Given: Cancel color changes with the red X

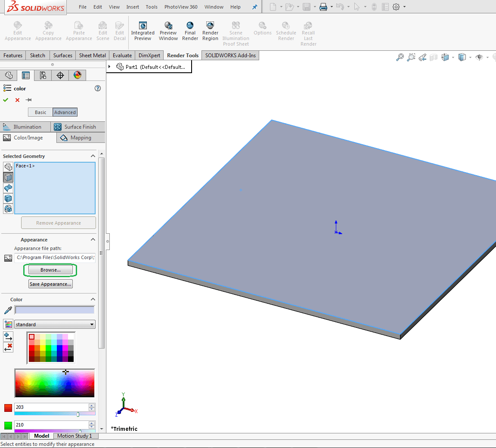Looking at the screenshot, I should point(17,100).
